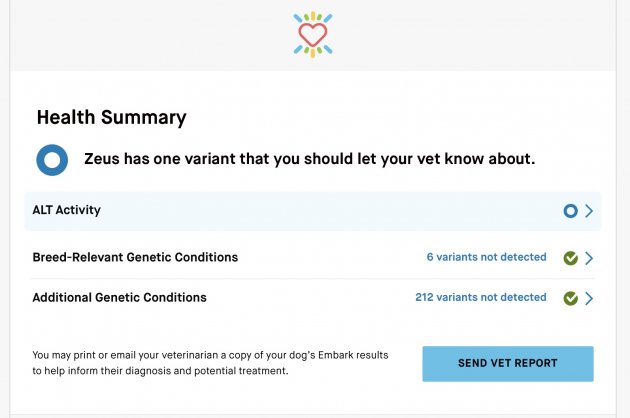Click the heart logo icon at top
This screenshot has width=630, height=418.
313,35
